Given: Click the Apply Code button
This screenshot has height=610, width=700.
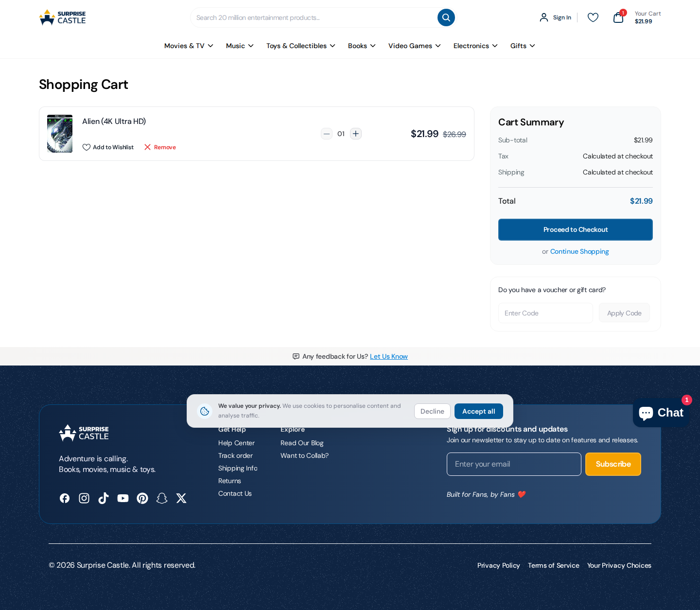Looking at the screenshot, I should (x=624, y=313).
